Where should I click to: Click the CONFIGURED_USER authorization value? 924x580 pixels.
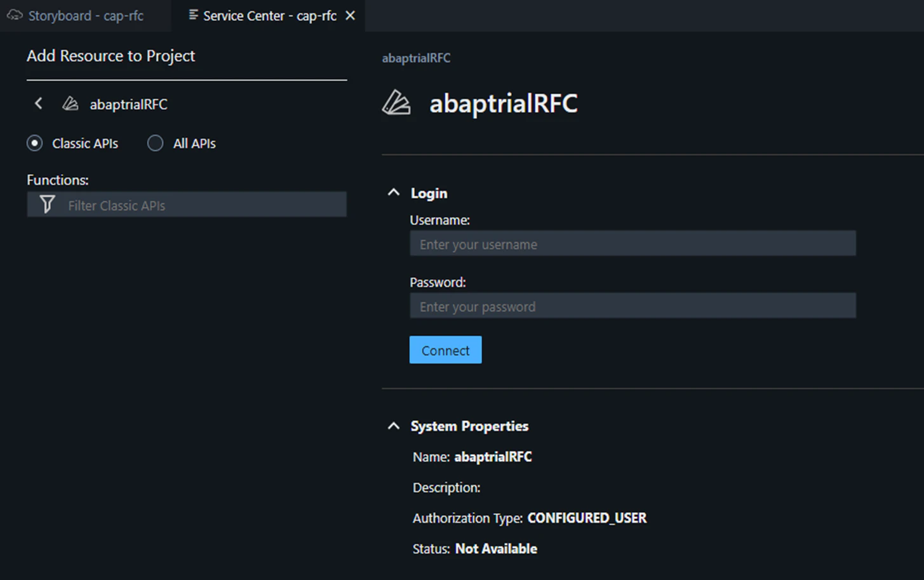[587, 518]
